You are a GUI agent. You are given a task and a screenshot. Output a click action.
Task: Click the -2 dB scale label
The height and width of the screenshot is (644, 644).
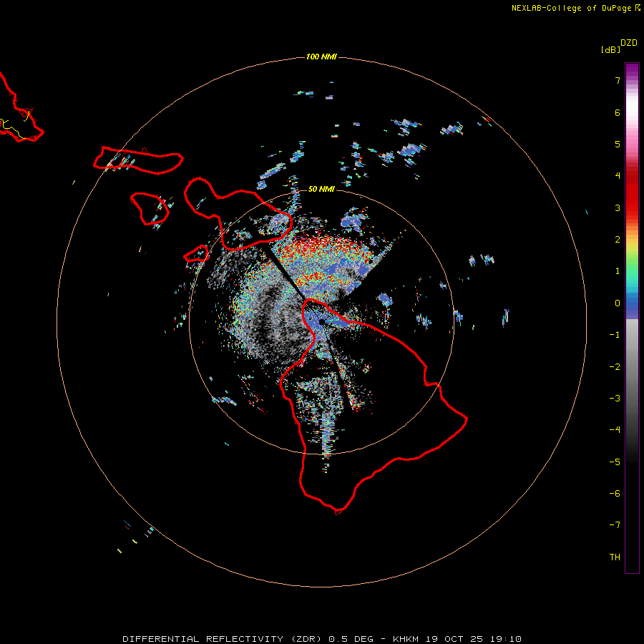click(615, 367)
